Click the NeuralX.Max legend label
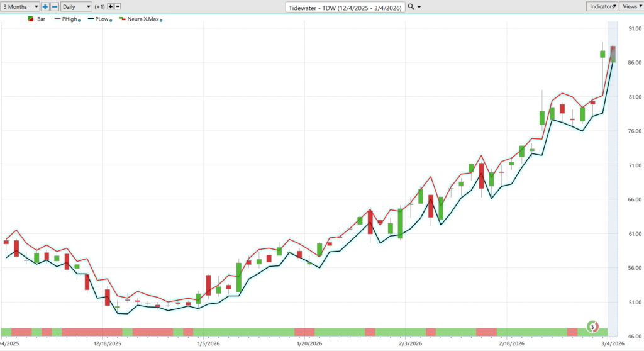 coord(143,19)
